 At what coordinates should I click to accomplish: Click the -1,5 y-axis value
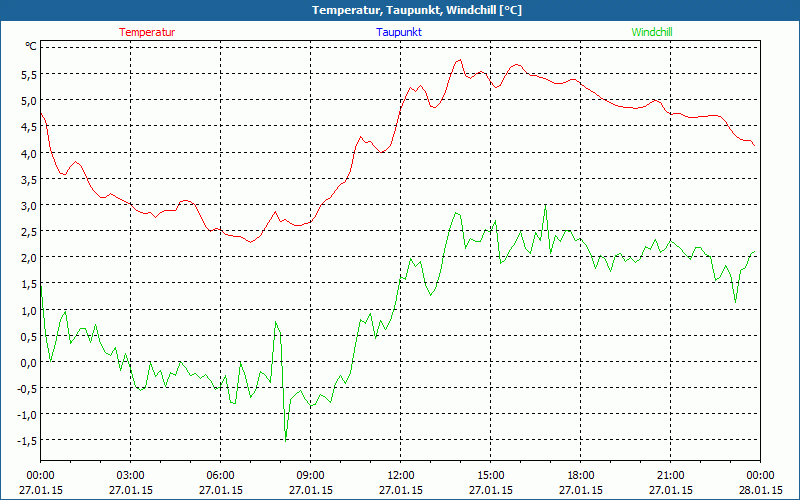click(27, 442)
